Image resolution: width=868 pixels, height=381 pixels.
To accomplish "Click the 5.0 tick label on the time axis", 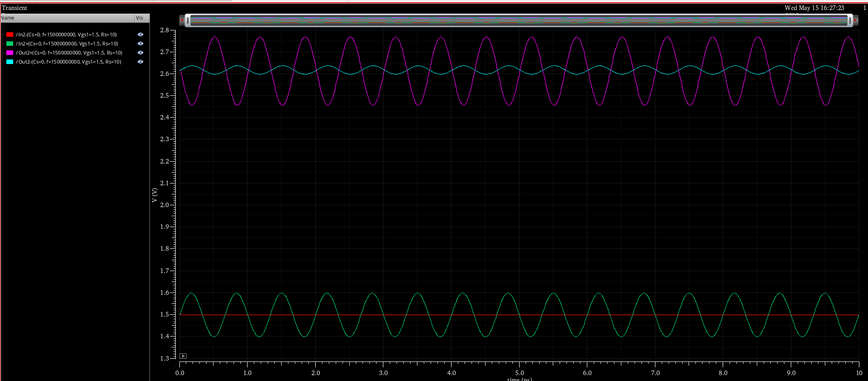I will (520, 373).
